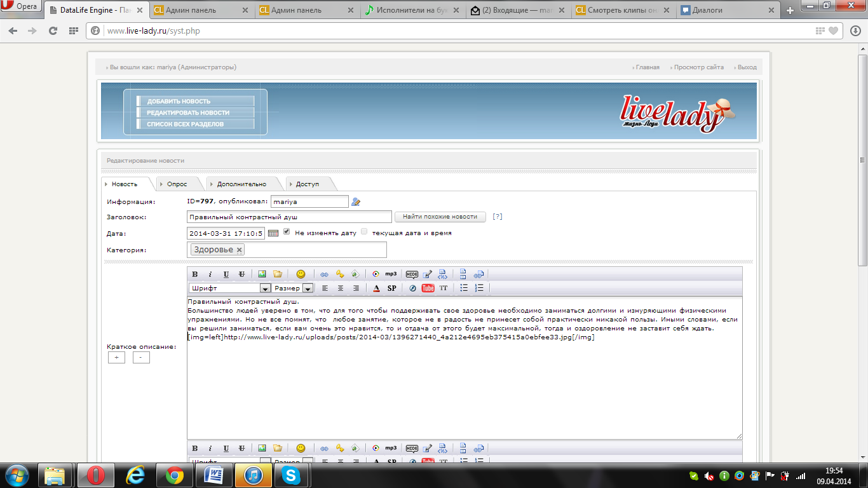The height and width of the screenshot is (488, 868).
Task: Open Skype from the taskbar
Action: [292, 475]
